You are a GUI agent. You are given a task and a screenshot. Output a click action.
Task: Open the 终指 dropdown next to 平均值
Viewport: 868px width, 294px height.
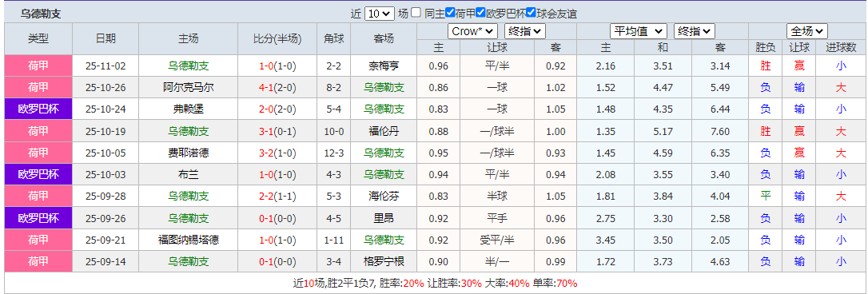tap(695, 32)
